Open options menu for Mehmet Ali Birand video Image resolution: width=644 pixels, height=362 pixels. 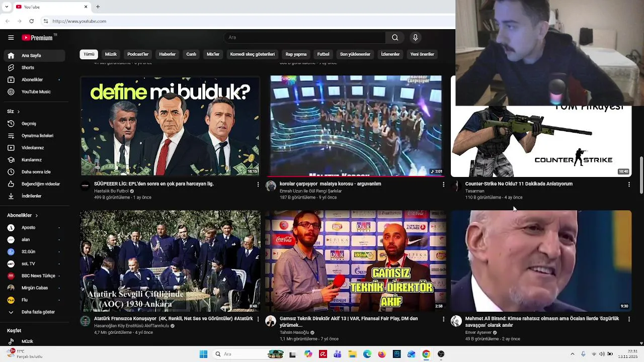click(x=629, y=319)
